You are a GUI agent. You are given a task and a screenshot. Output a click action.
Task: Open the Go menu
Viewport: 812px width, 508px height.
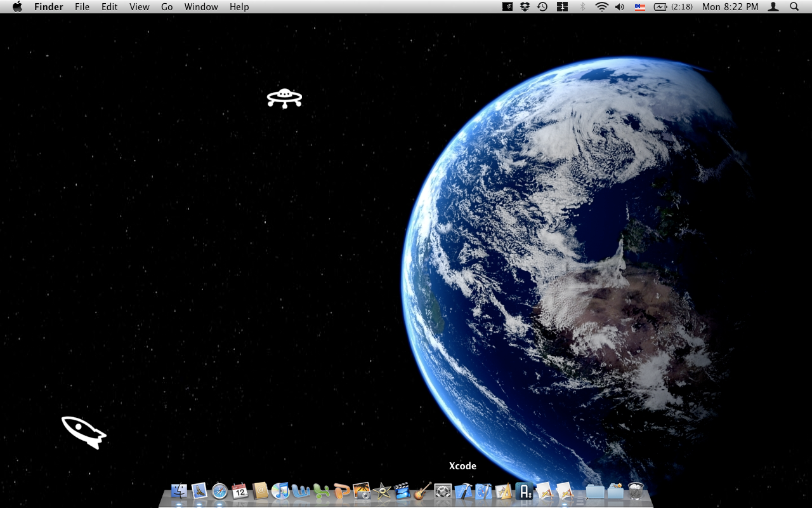(167, 7)
